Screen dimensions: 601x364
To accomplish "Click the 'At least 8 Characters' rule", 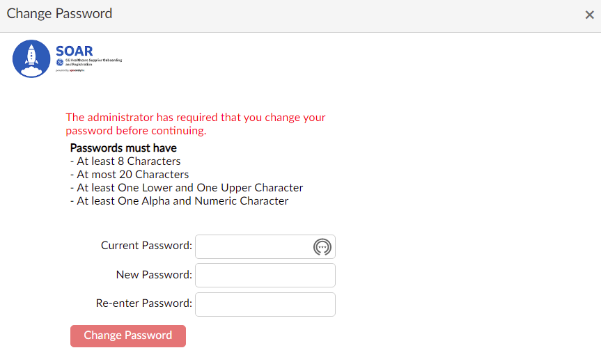I will click(x=125, y=161).
